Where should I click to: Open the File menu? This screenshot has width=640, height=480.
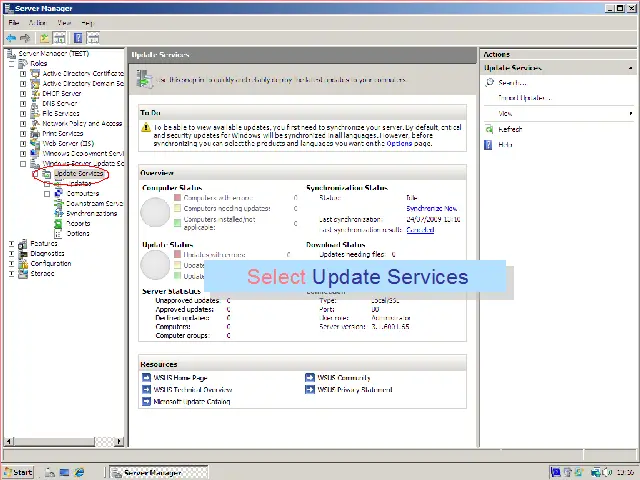click(x=14, y=22)
